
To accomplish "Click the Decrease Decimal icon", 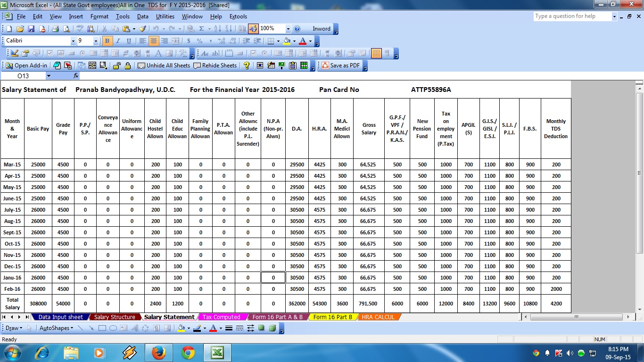I will [x=232, y=41].
